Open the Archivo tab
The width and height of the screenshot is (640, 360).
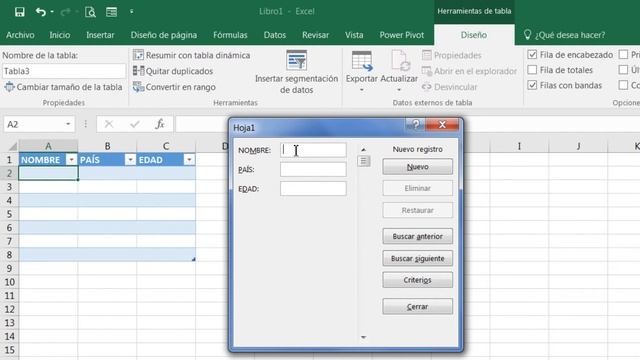[x=20, y=35]
